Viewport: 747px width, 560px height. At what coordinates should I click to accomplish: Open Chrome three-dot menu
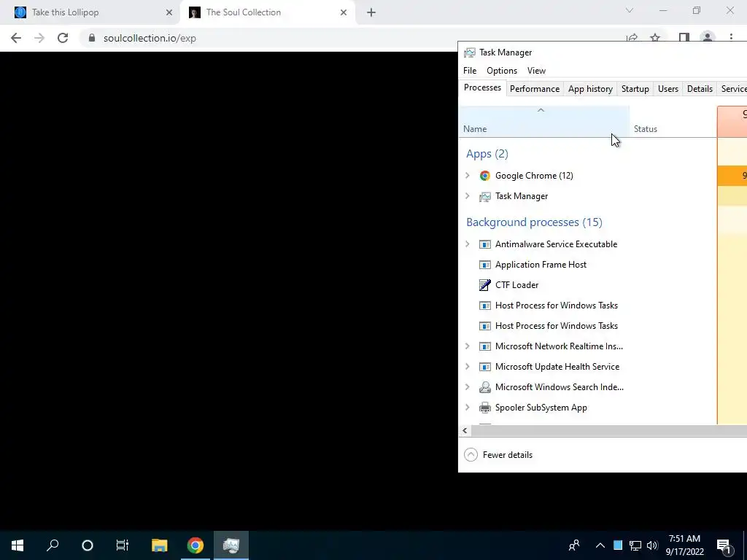click(x=731, y=38)
